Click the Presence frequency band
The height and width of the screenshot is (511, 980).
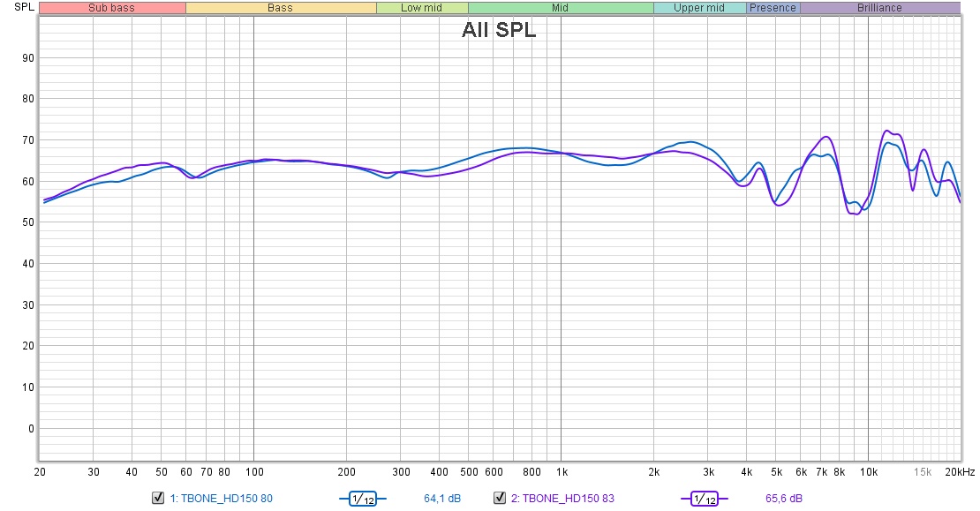pyautogui.click(x=773, y=8)
